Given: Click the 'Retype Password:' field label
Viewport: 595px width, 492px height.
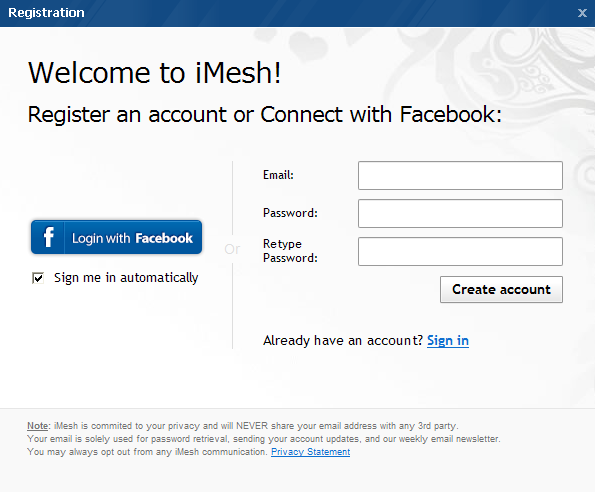Looking at the screenshot, I should (290, 251).
